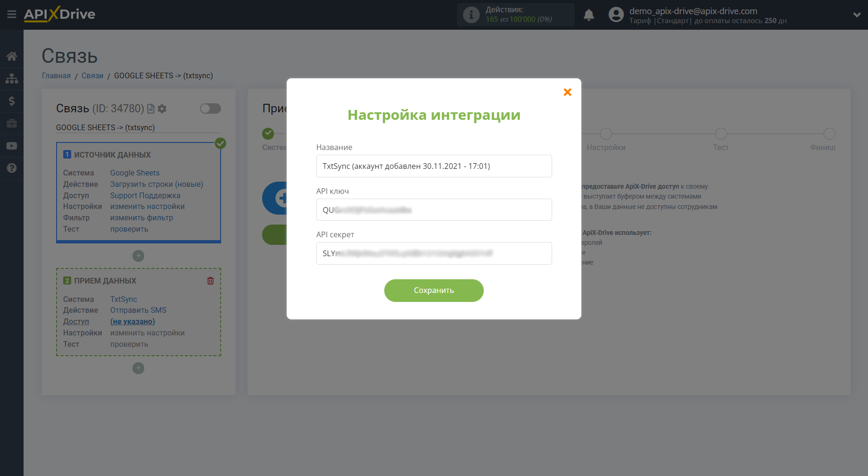Open Google Sheets system link
868x476 pixels.
click(x=135, y=173)
